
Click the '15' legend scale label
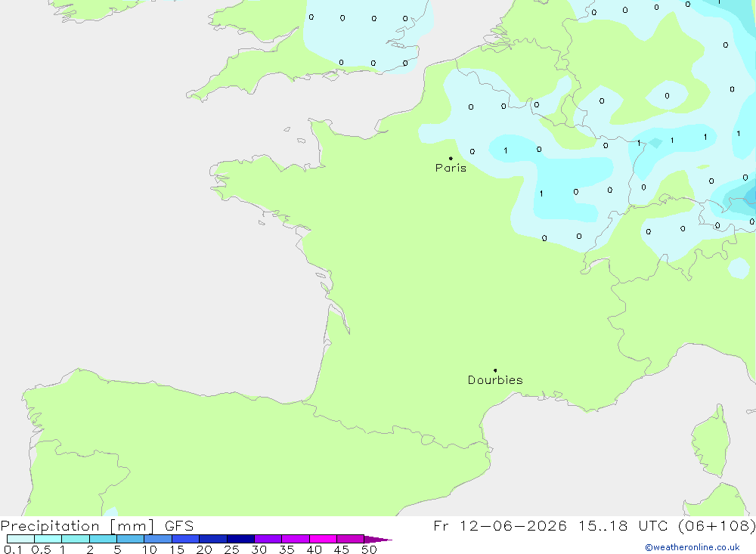[x=177, y=549]
